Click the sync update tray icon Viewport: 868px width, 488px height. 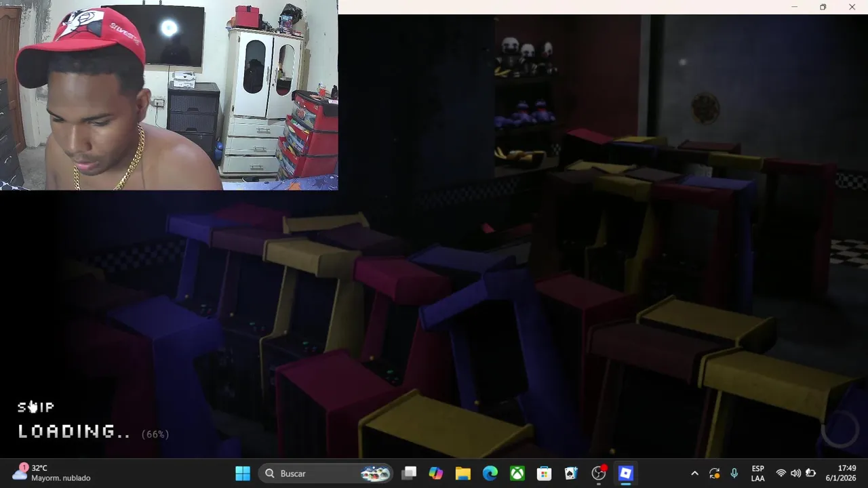pyautogui.click(x=715, y=473)
